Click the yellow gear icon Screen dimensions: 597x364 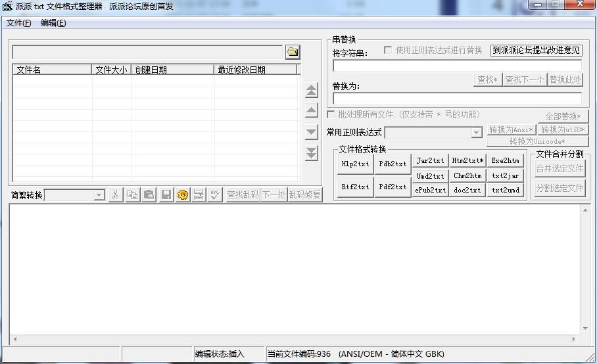click(x=183, y=194)
